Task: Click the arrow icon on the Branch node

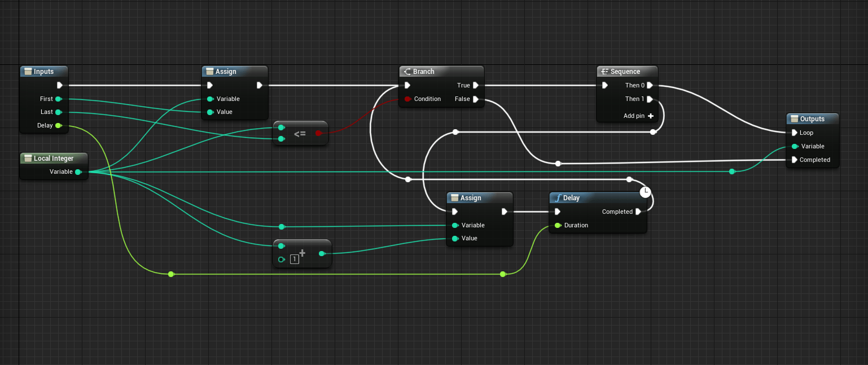Action: pos(407,71)
